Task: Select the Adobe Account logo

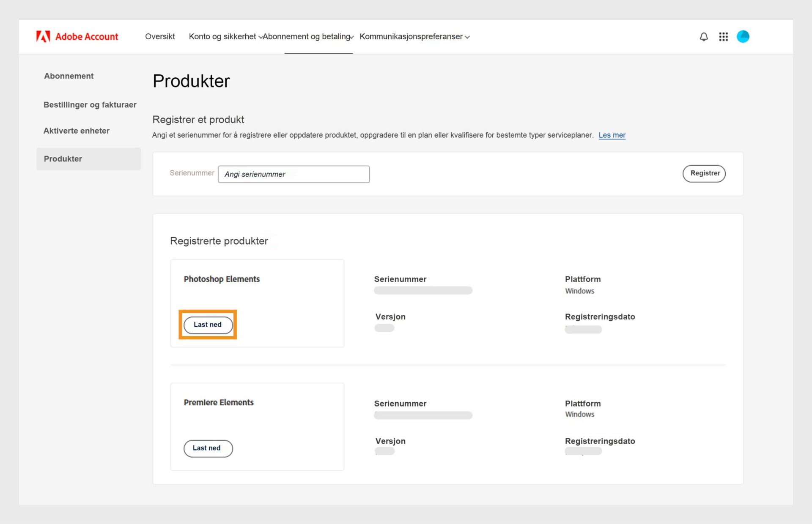Action: point(77,36)
